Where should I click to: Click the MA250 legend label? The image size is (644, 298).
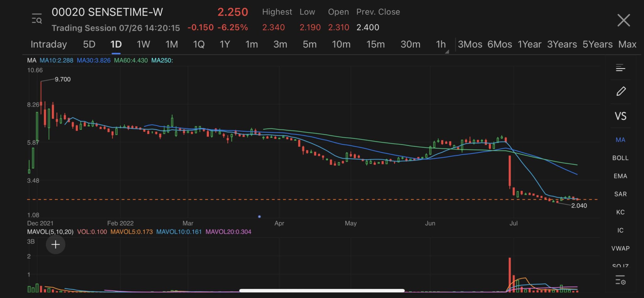point(162,60)
